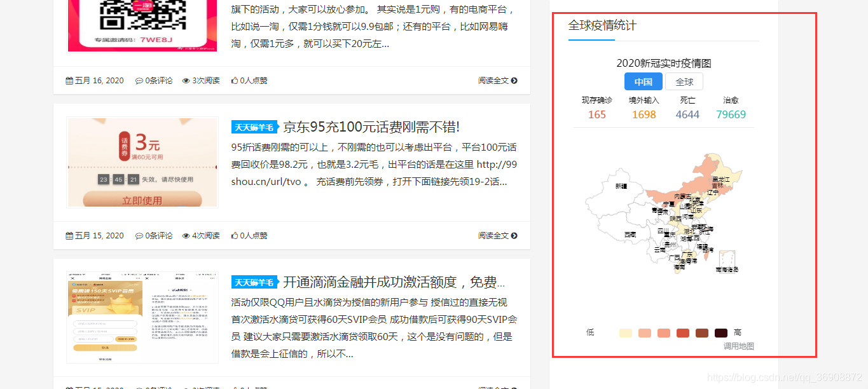
Task: Click 治愈 count 79669
Action: tap(731, 114)
